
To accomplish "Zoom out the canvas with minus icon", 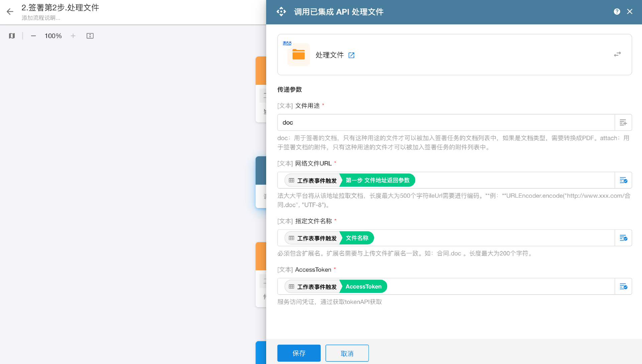I will (33, 36).
